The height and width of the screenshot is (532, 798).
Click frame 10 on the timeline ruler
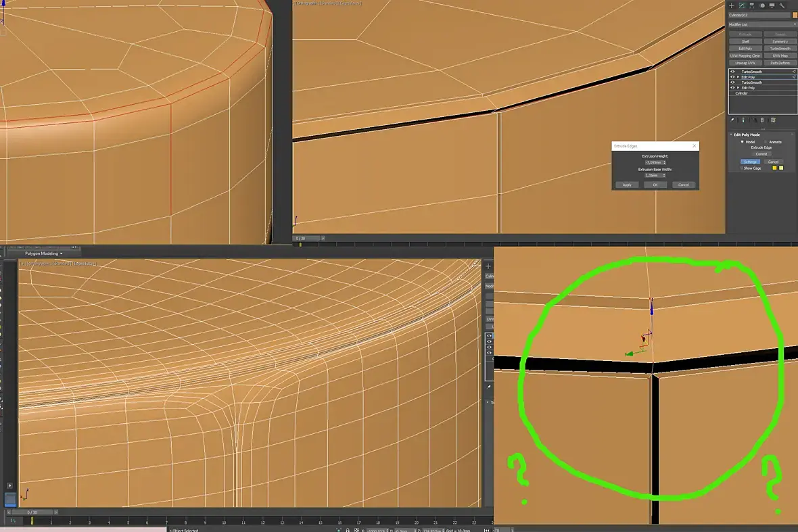pos(224,522)
